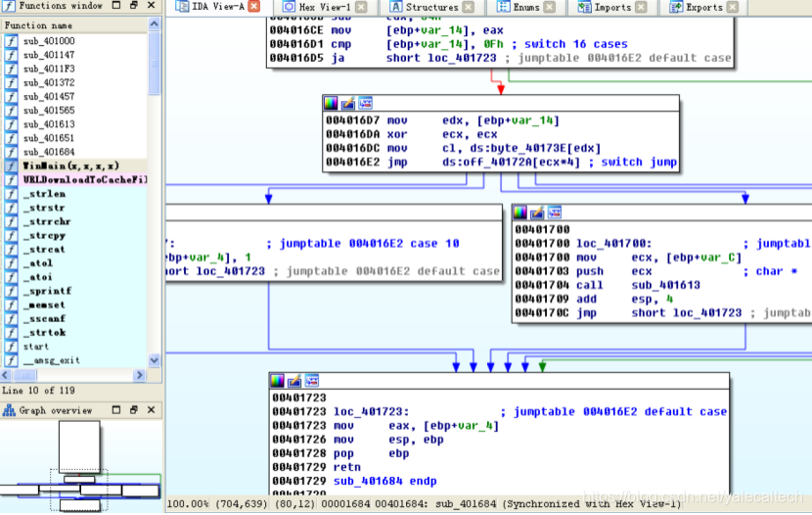The height and width of the screenshot is (515, 812).
Task: Select sub_401147 in function list
Action: (x=49, y=55)
